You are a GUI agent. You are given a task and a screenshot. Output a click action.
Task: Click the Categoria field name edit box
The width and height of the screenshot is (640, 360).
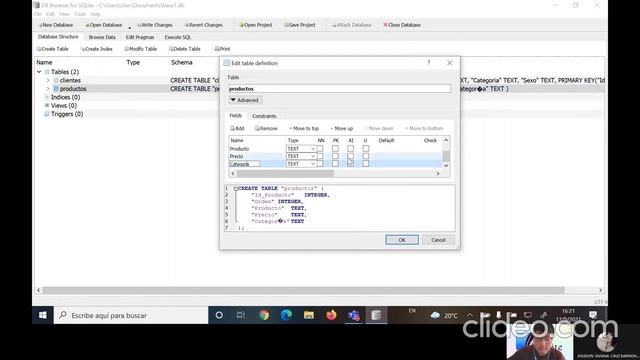pos(244,164)
